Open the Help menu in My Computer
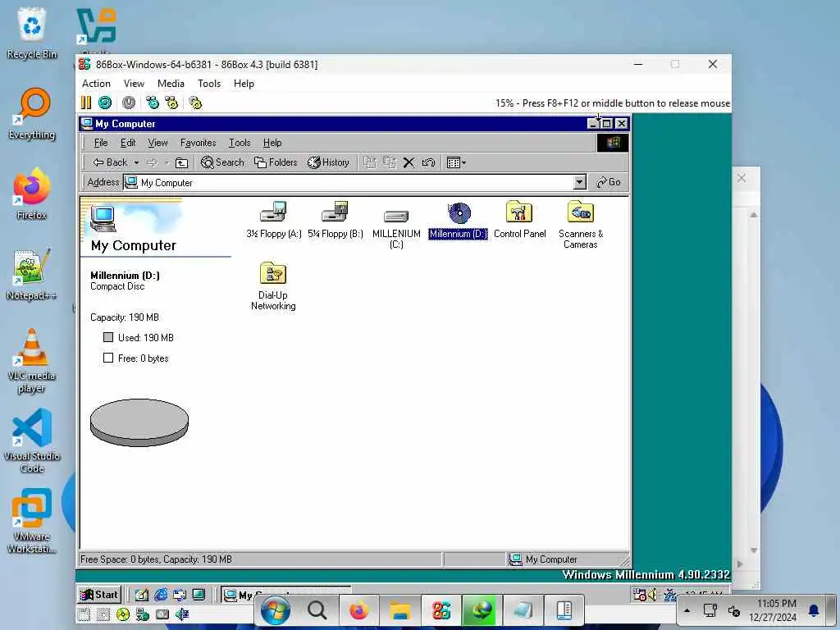Screen dimensions: 840x630 coord(272,143)
